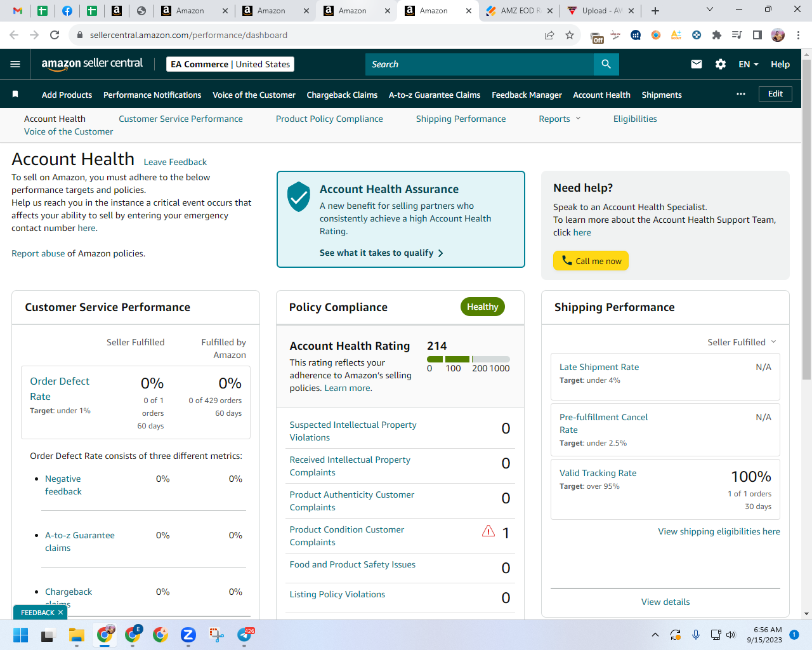
Task: Click the Help link in header
Action: (x=780, y=64)
